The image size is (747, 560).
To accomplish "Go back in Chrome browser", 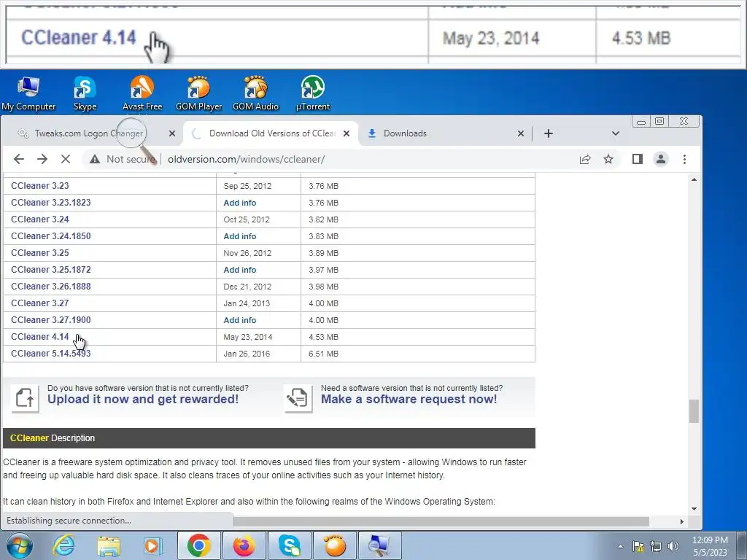I will tap(18, 159).
